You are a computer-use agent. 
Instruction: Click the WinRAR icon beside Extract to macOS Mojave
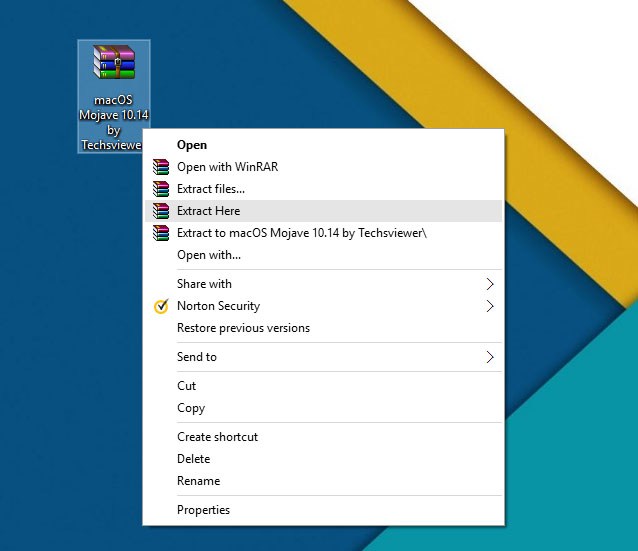(161, 233)
